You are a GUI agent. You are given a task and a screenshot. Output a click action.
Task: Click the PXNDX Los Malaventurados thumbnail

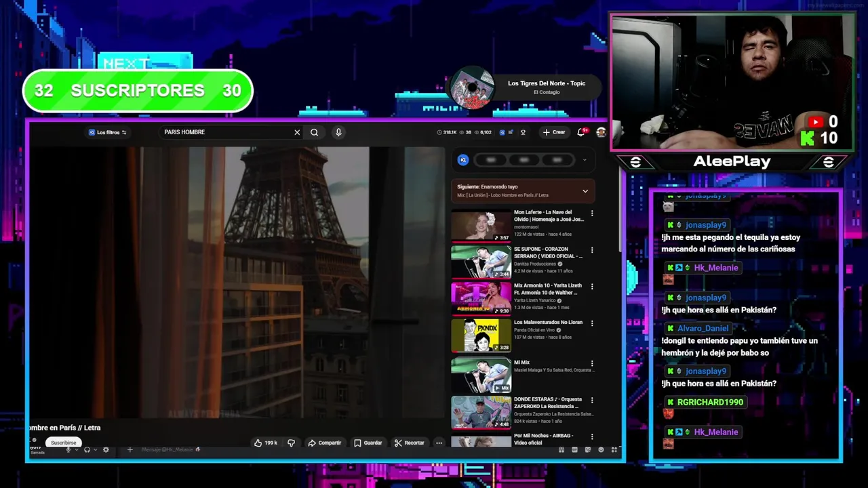click(481, 335)
